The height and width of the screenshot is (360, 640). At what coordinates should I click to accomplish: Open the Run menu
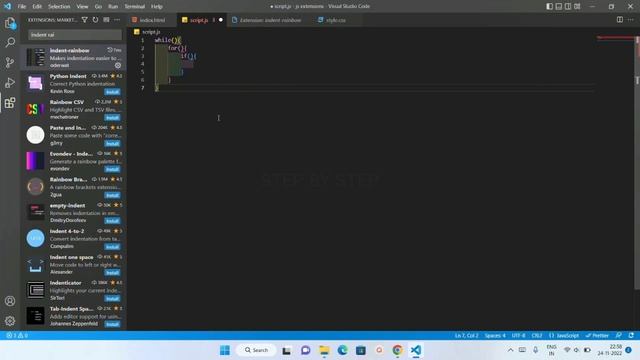coord(113,7)
